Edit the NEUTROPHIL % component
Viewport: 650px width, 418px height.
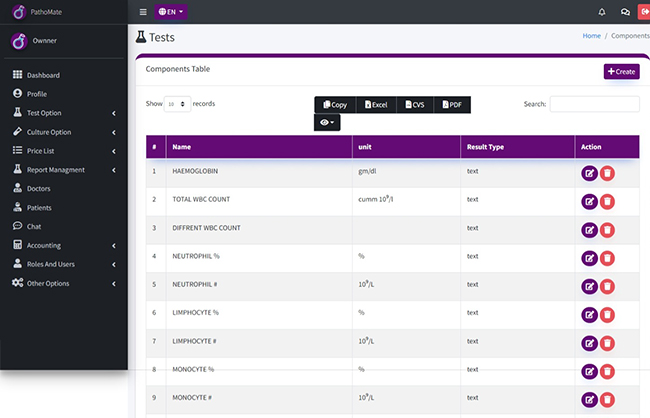[589, 258]
